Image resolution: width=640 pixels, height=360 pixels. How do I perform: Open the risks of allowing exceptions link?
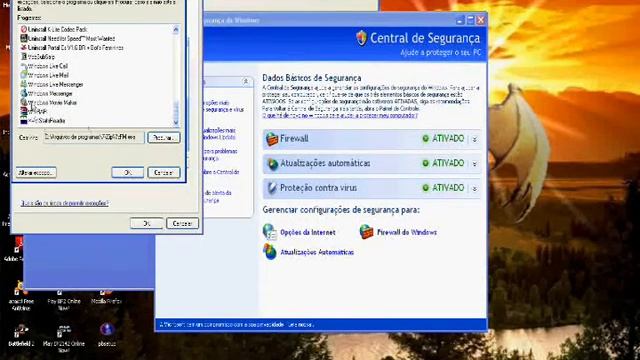point(64,203)
